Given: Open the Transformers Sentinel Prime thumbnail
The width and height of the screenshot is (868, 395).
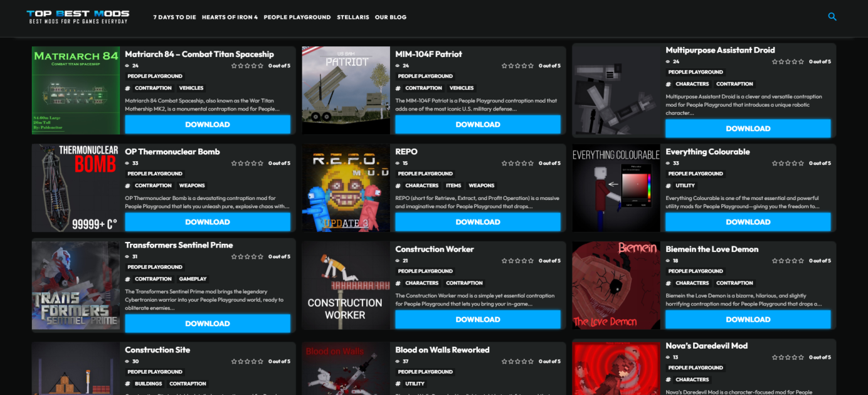Looking at the screenshot, I should (76, 286).
